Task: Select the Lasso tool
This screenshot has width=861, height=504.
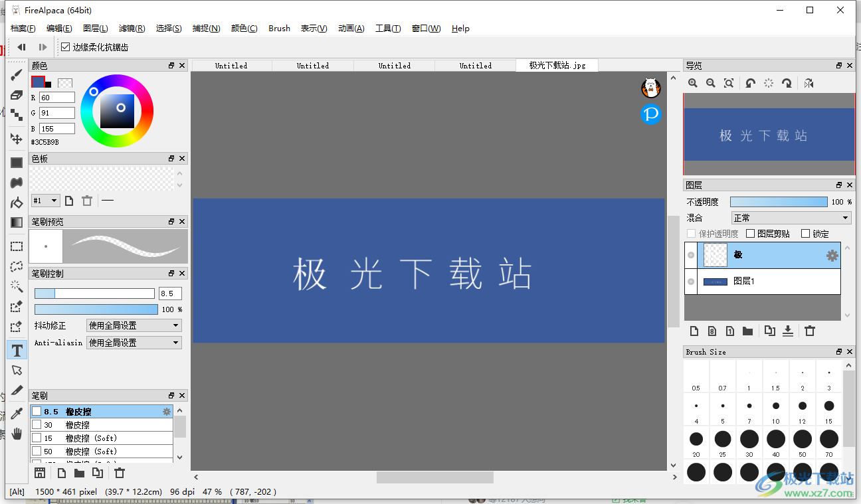Action: point(17,266)
